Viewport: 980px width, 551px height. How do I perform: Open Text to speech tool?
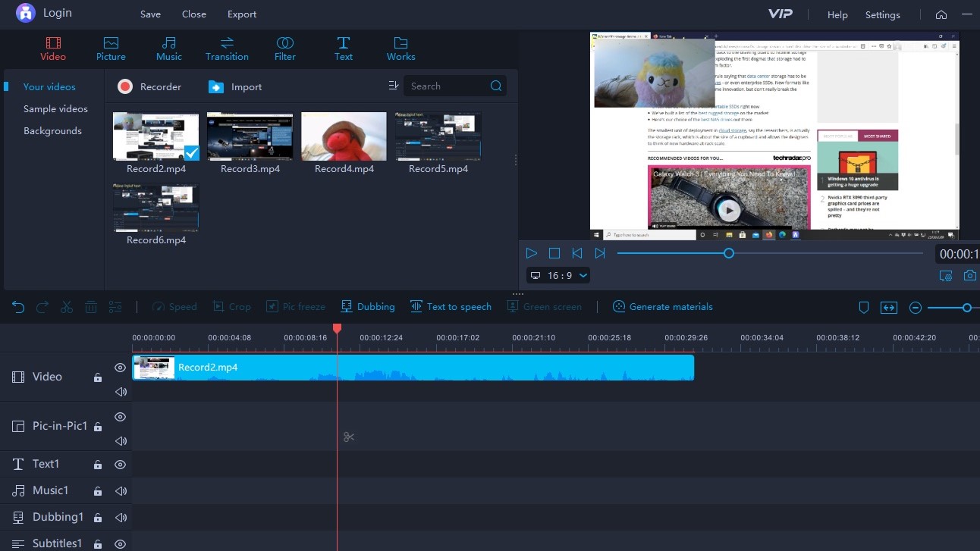pos(451,307)
